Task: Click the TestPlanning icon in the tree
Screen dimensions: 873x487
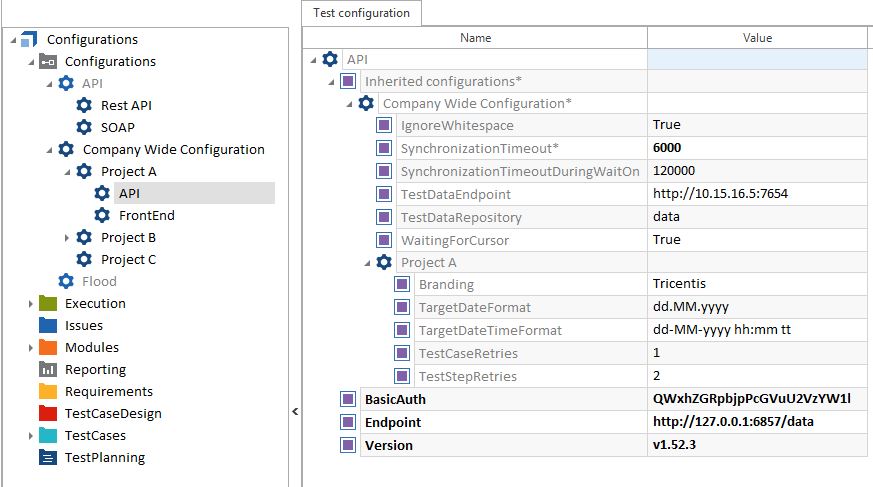Action: [48, 457]
